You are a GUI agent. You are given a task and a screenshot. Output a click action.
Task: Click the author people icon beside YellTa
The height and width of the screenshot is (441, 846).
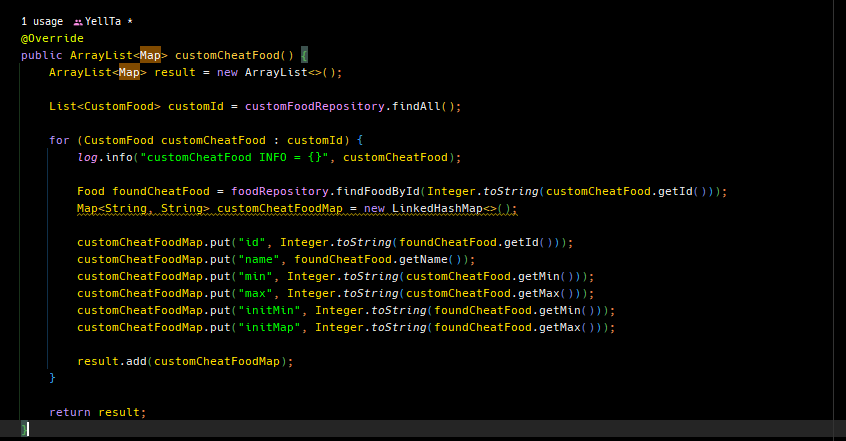click(x=78, y=22)
